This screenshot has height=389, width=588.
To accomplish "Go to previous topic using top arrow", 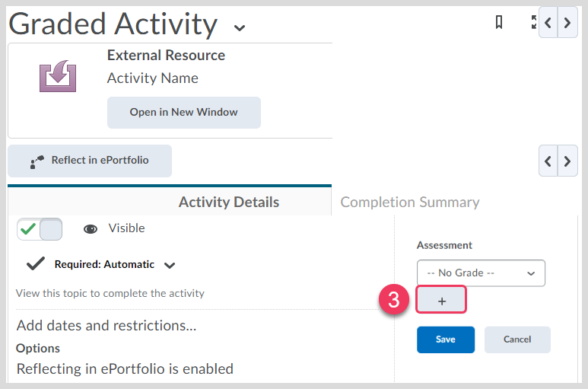I will point(548,23).
